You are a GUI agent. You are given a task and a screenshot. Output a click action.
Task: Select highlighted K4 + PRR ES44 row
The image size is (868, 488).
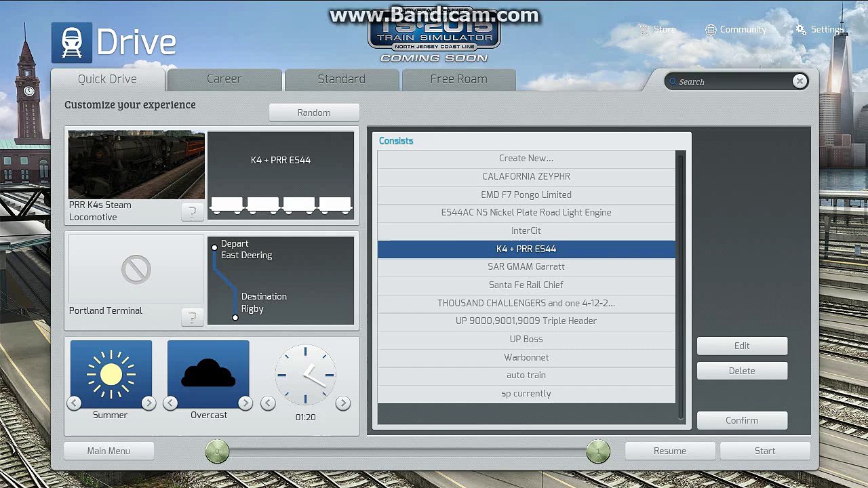(526, 249)
